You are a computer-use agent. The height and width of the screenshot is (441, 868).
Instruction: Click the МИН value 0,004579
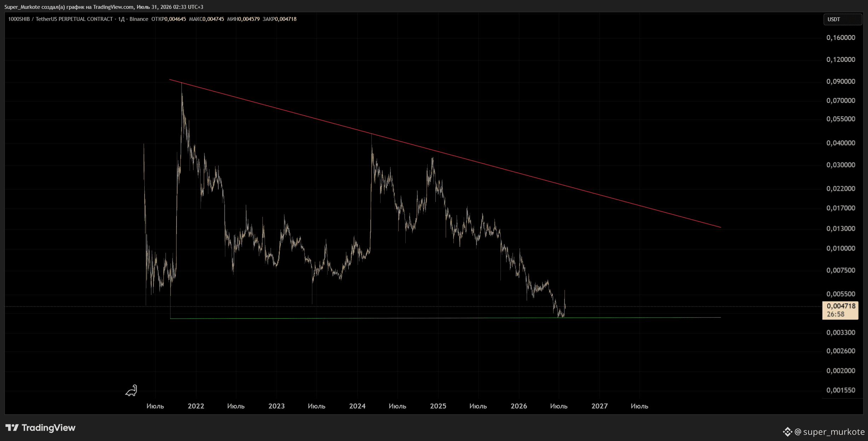[249, 19]
